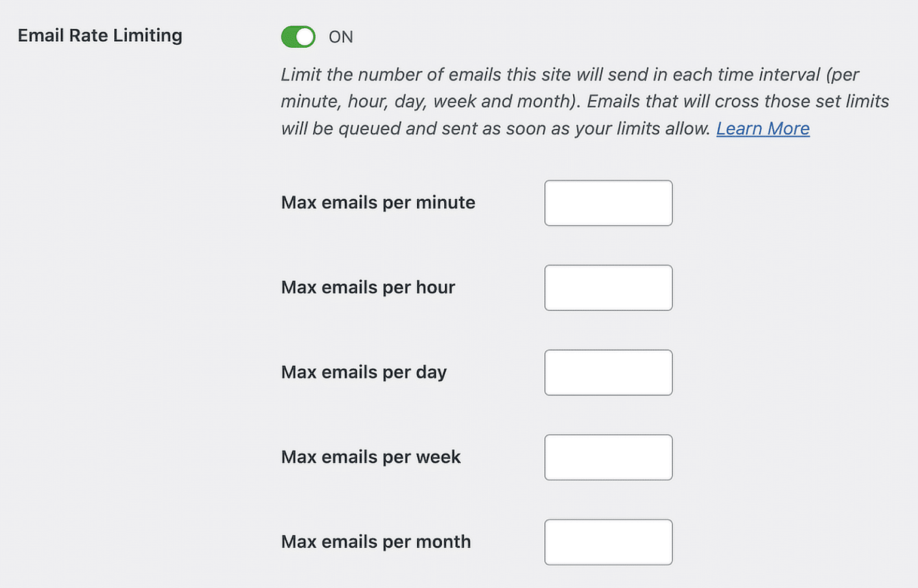Click the green toggle switch knob
The width and height of the screenshot is (918, 588).
(306, 36)
